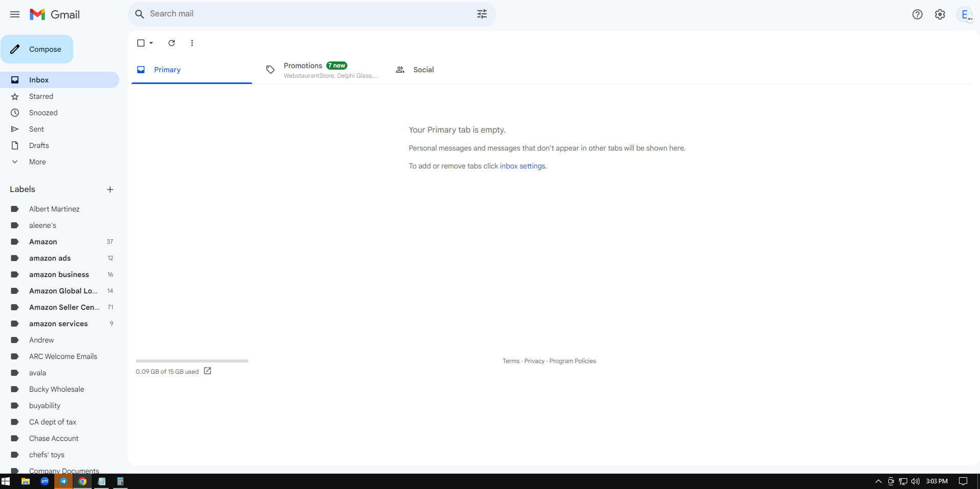Click the taskbar clock 3:03 PM
The image size is (980, 489).
pyautogui.click(x=937, y=481)
